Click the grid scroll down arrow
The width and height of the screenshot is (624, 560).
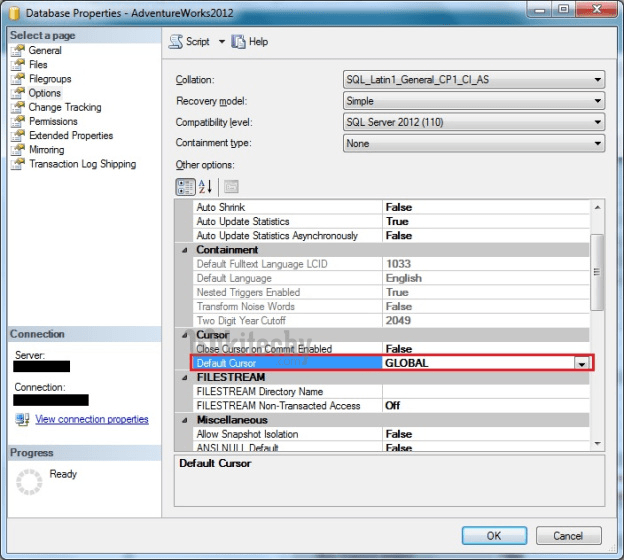[597, 443]
